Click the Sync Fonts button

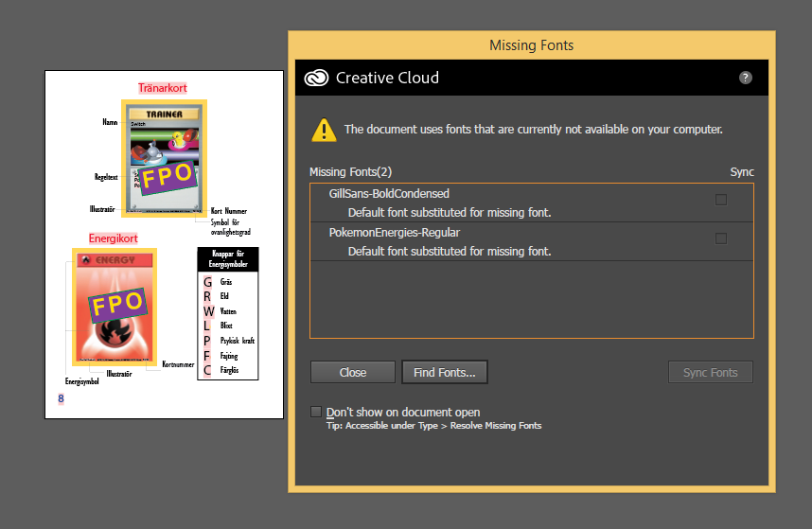tap(711, 372)
